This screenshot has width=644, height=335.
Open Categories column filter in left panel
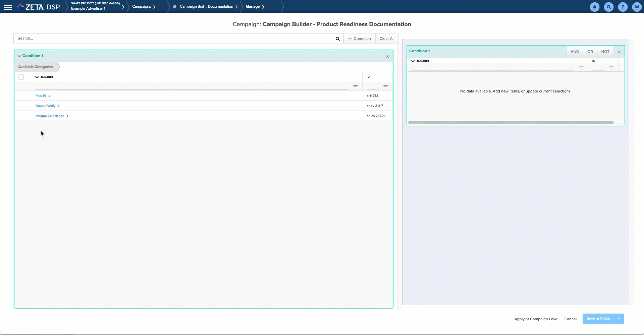pos(355,87)
